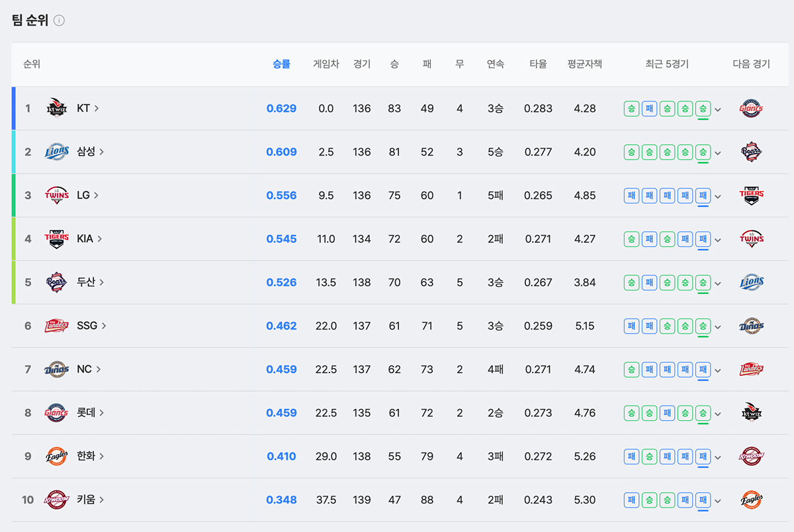The height and width of the screenshot is (532, 794).
Task: Open Twins next-game logo in KIA row
Action: 752,239
